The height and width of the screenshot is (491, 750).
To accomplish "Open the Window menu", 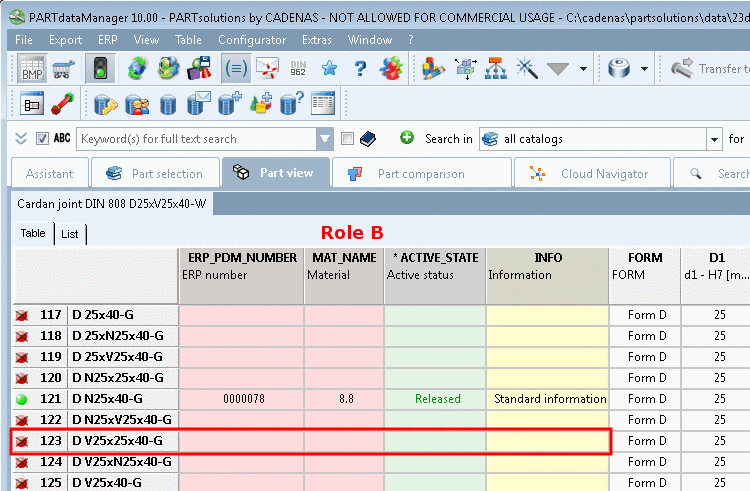I will tap(370, 40).
